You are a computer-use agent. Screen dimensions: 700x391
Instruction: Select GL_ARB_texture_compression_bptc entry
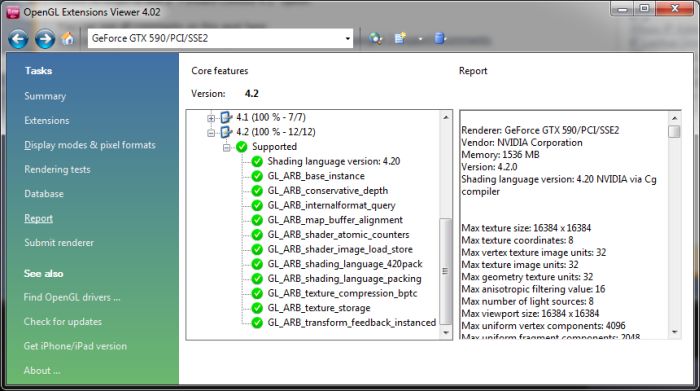coord(342,293)
